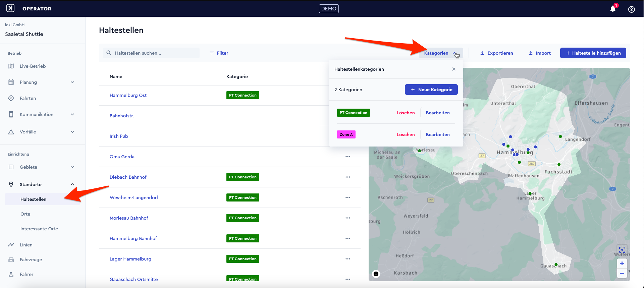The width and height of the screenshot is (644, 288).
Task: Open the user account icon
Action: [x=632, y=9]
